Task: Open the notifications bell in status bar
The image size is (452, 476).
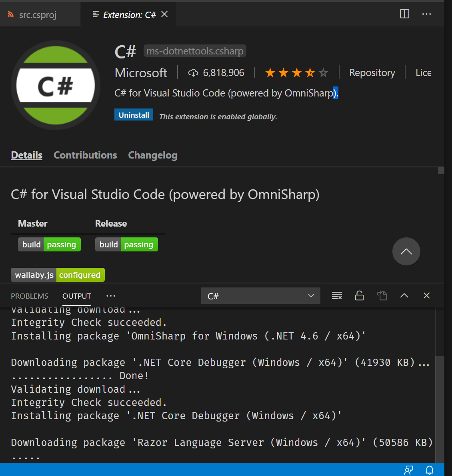Action: coord(429,470)
